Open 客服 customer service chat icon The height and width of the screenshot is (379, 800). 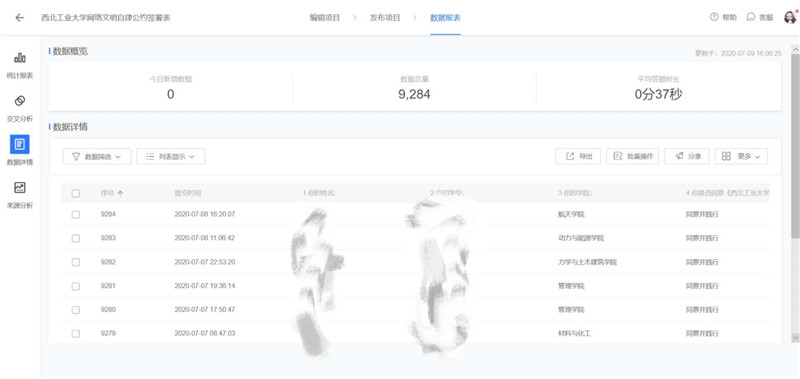click(x=751, y=17)
